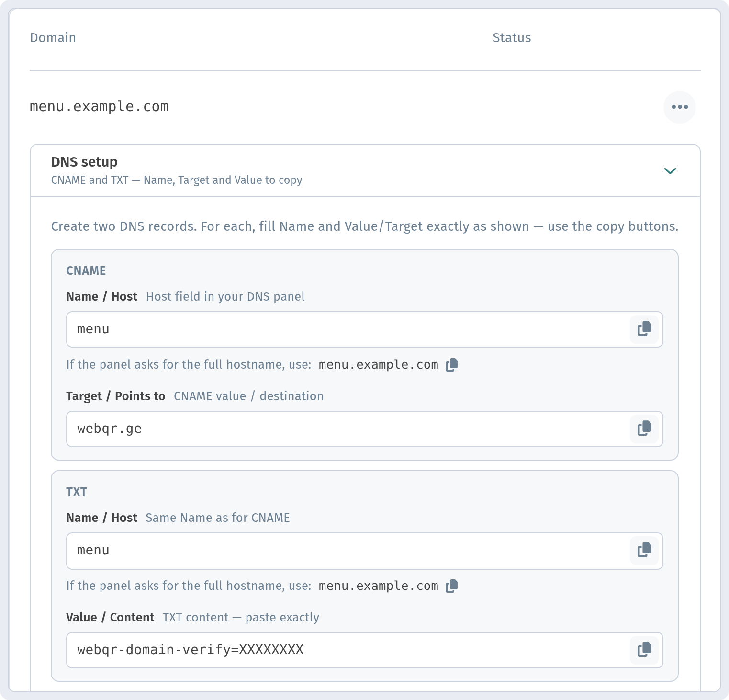
Task: Select the TXT Name / Host field
Action: pos(364,551)
